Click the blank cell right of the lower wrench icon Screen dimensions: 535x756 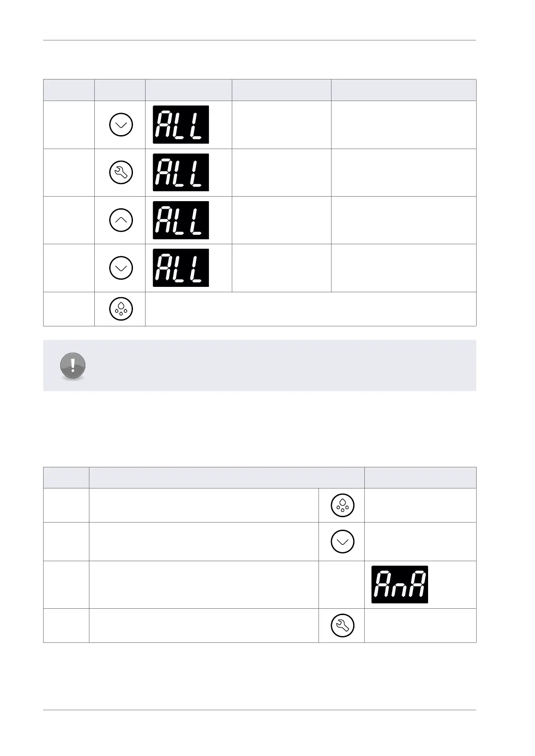pyautogui.click(x=420, y=625)
